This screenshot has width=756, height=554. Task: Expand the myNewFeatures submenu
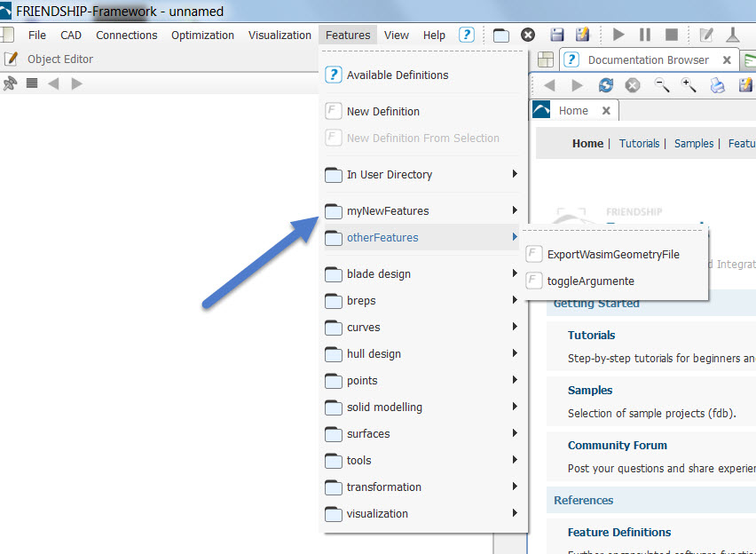click(x=422, y=211)
